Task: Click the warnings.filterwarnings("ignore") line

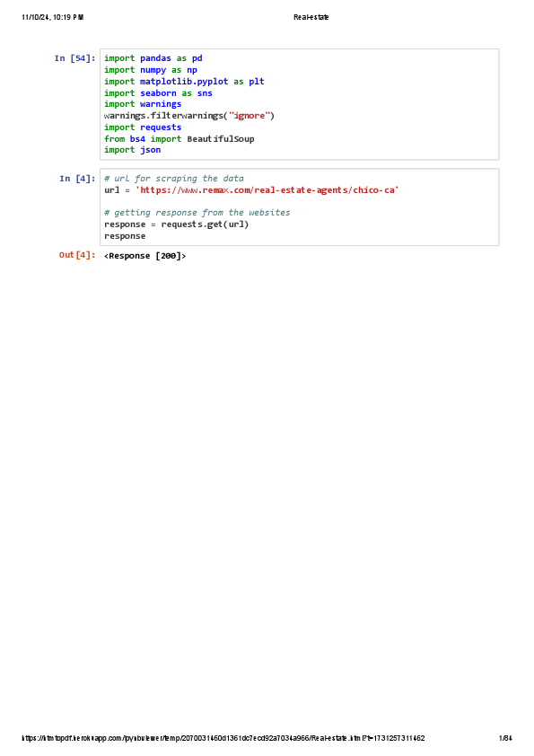Action: [189, 116]
